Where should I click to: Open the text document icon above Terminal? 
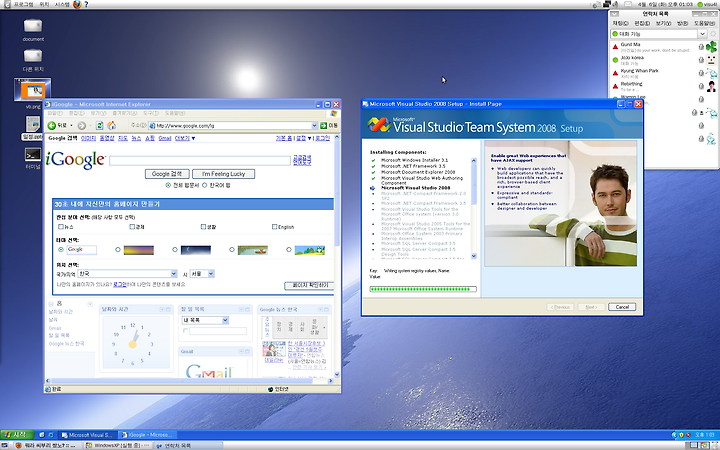33,124
